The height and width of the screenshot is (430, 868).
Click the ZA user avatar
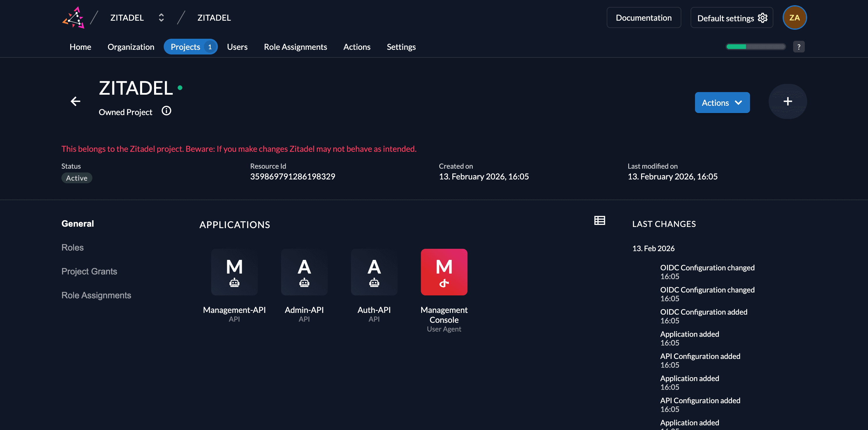[794, 17]
